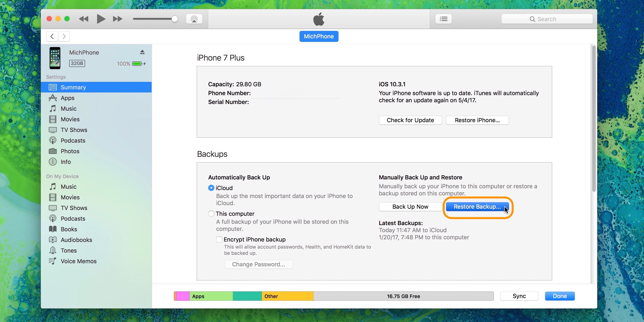Open the Info section icon

pyautogui.click(x=53, y=162)
